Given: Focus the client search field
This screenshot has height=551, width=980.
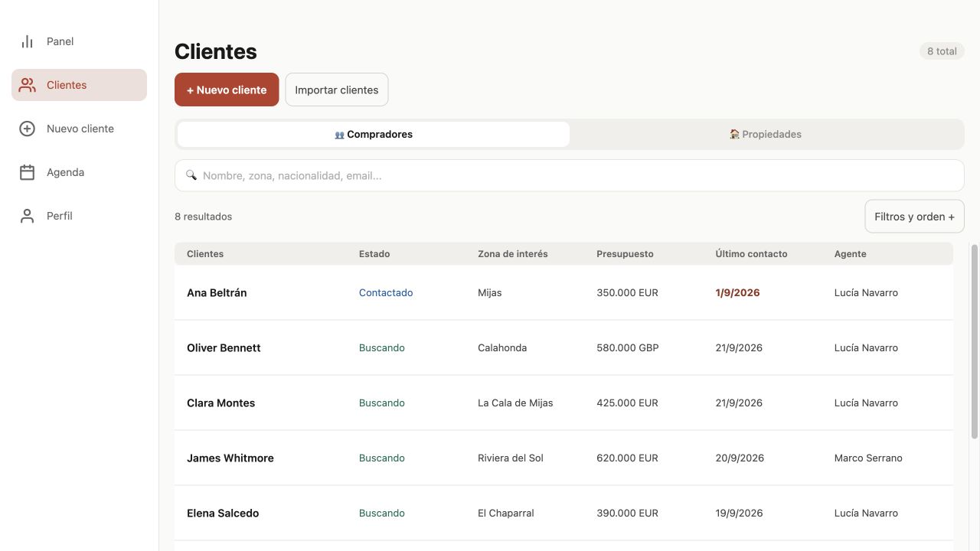Looking at the screenshot, I should (x=569, y=175).
